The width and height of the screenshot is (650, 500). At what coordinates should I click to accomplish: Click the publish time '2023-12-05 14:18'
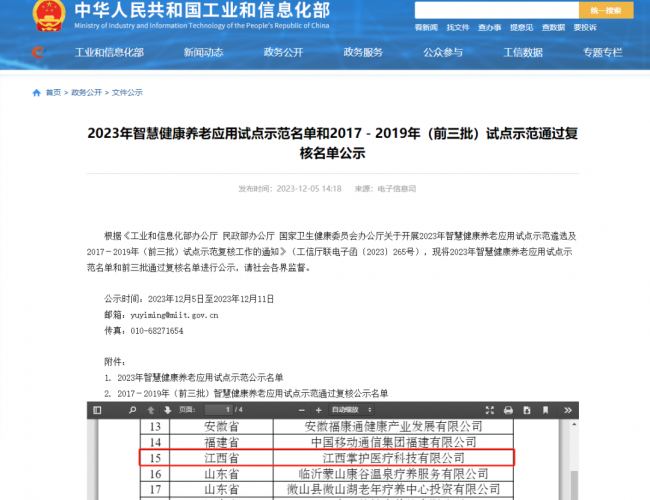click(x=309, y=189)
